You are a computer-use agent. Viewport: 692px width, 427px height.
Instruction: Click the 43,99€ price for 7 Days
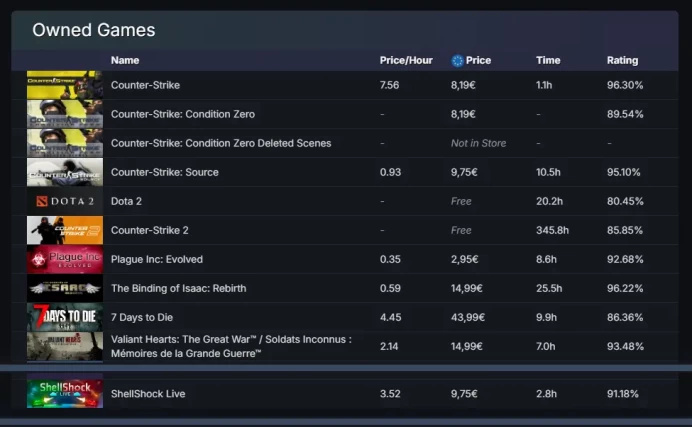click(x=468, y=318)
